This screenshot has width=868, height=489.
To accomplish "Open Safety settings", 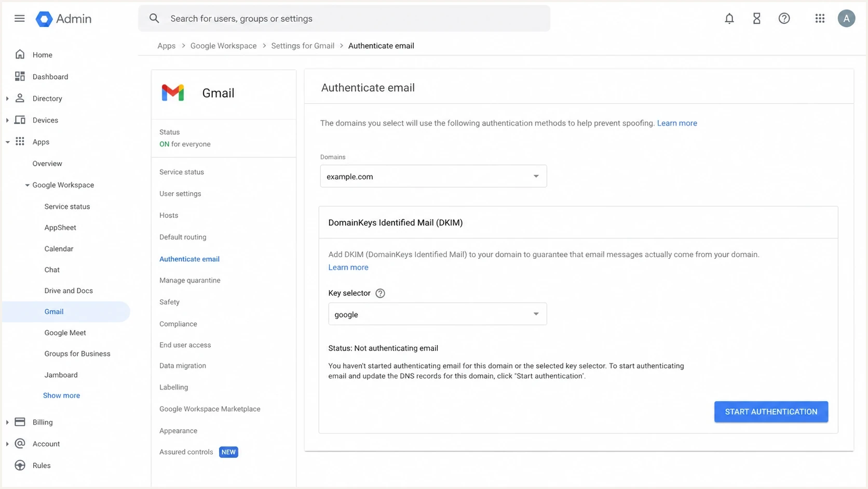I will pos(169,302).
